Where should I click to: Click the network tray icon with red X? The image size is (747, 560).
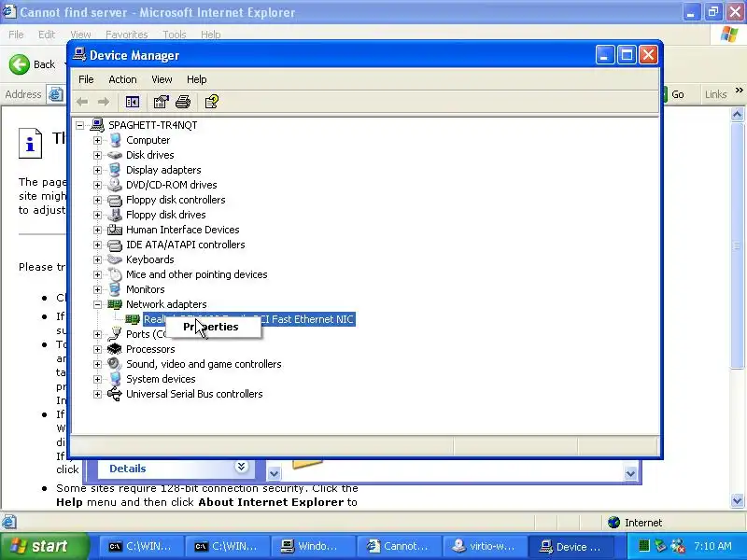678,546
